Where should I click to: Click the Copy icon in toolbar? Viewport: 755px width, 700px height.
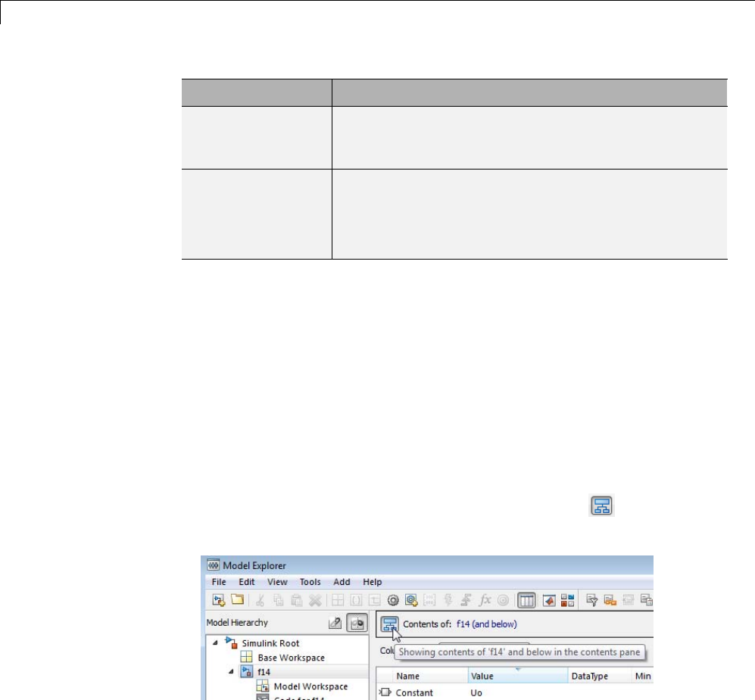point(279,600)
